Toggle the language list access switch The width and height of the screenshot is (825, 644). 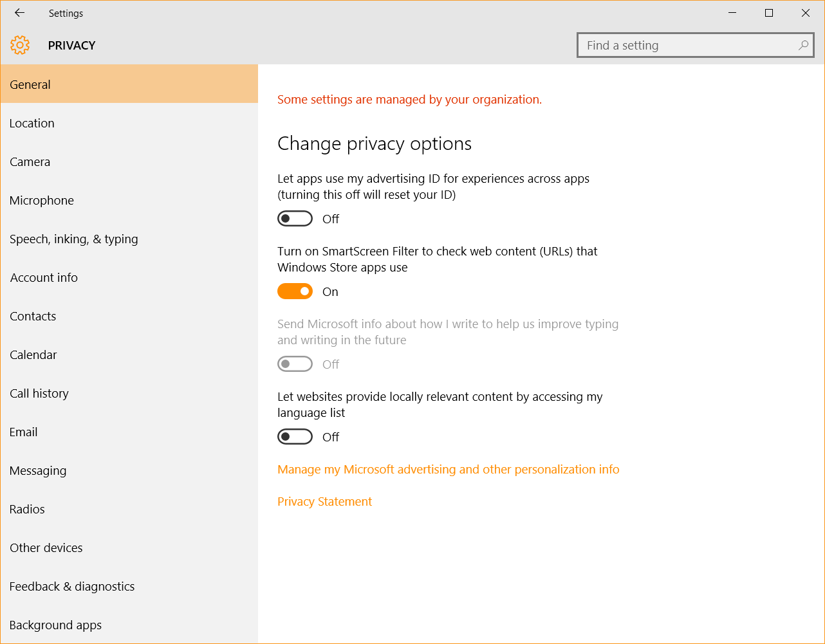coord(295,437)
